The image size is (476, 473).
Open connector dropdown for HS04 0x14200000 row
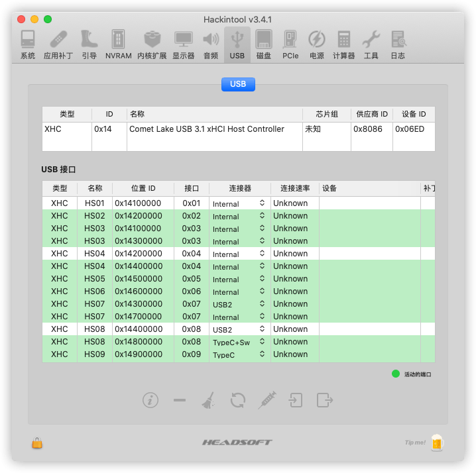[239, 254]
